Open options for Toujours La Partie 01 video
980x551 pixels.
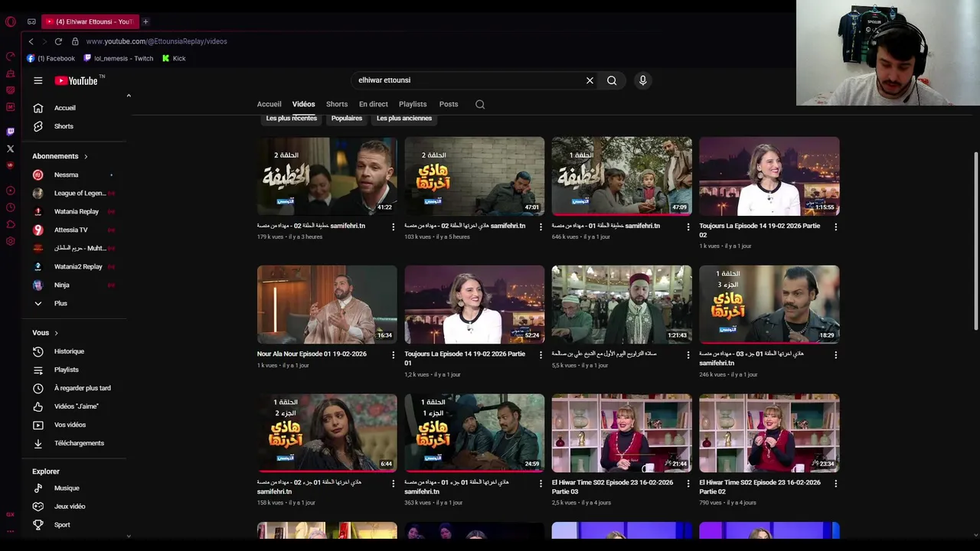pos(541,355)
